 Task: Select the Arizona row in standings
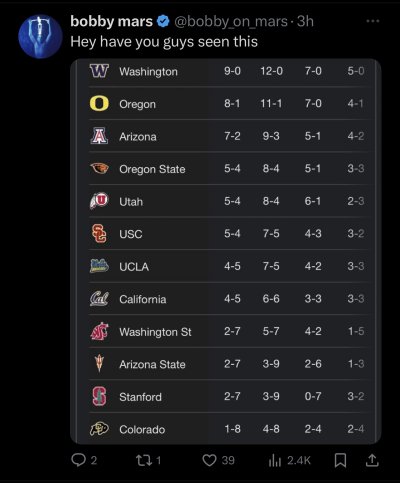pos(231,136)
